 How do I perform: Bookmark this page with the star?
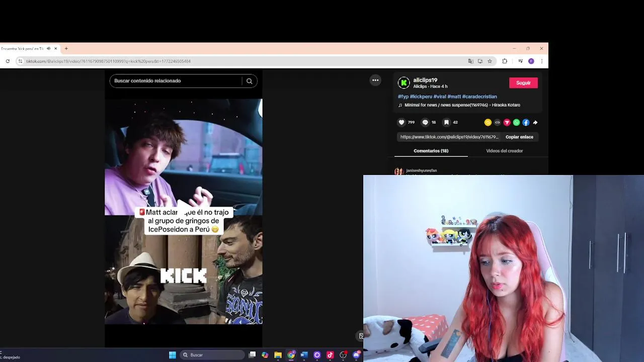tap(490, 61)
